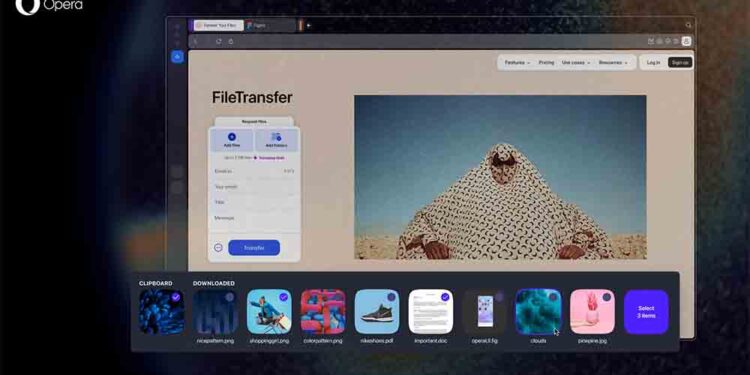750x375 pixels.
Task: Switch to the first browser tab
Action: 218,25
